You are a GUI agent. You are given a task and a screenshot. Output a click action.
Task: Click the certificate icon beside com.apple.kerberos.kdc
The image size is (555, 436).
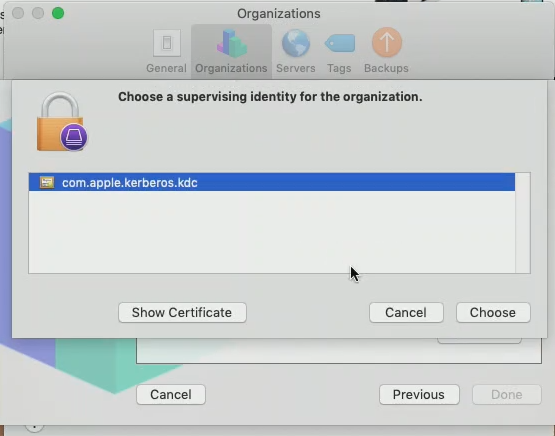[47, 183]
